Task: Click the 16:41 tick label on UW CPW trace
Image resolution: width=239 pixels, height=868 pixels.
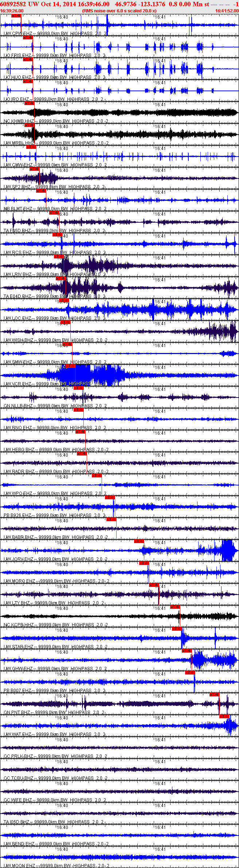Action: [160, 17]
